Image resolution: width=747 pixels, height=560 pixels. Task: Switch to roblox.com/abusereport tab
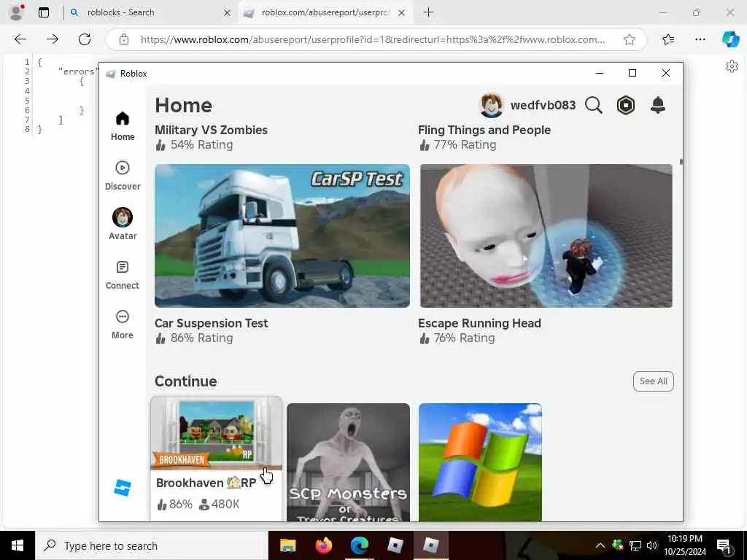tap(325, 12)
